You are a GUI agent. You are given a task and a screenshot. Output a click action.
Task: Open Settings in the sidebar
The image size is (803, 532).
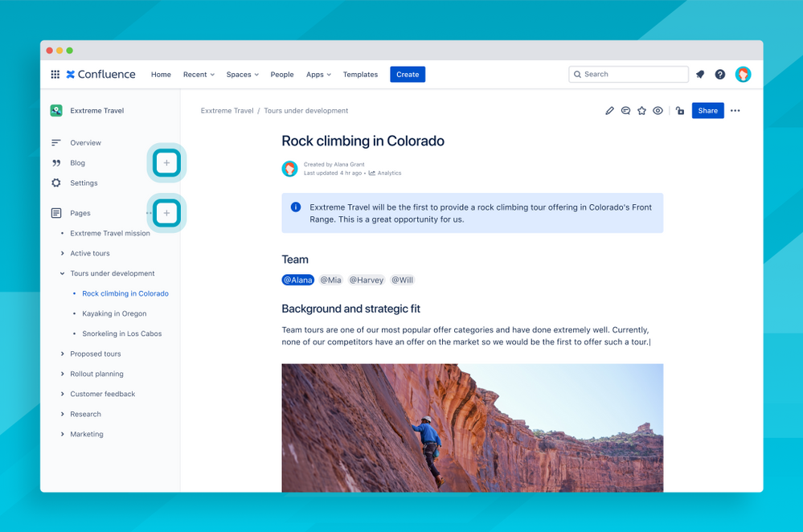tap(84, 182)
